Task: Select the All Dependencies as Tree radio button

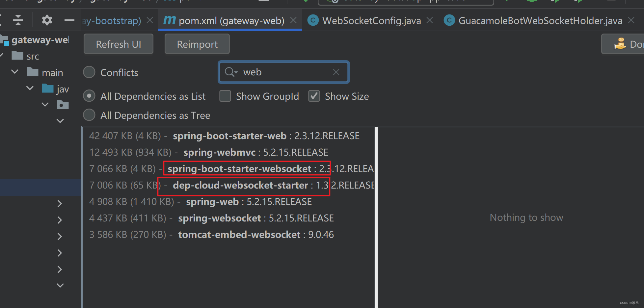Action: pos(89,115)
